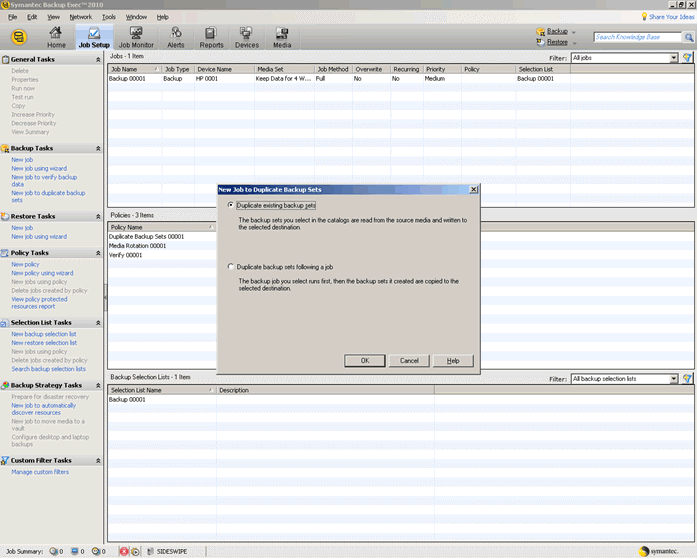Open the Help menu
698x559 pixels.
coord(162,17)
